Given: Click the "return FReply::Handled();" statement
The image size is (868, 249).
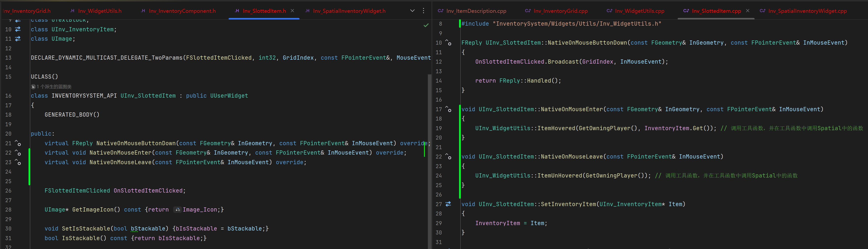Looking at the screenshot, I should [518, 81].
